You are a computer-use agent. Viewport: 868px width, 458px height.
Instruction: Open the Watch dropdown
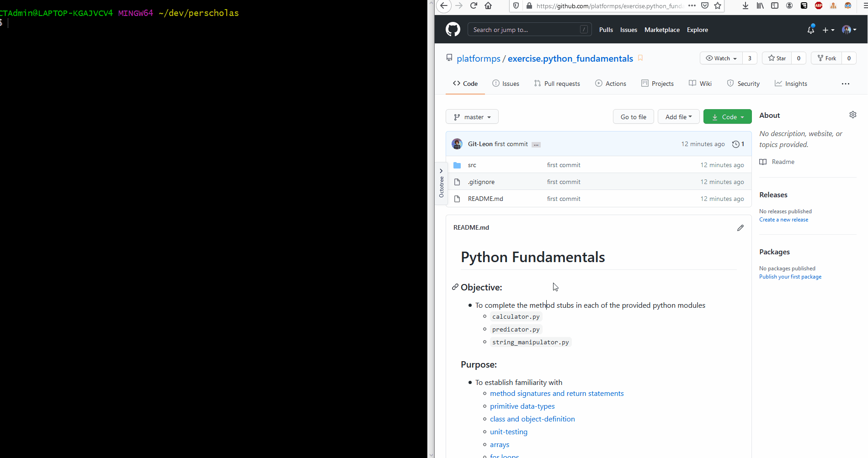721,58
